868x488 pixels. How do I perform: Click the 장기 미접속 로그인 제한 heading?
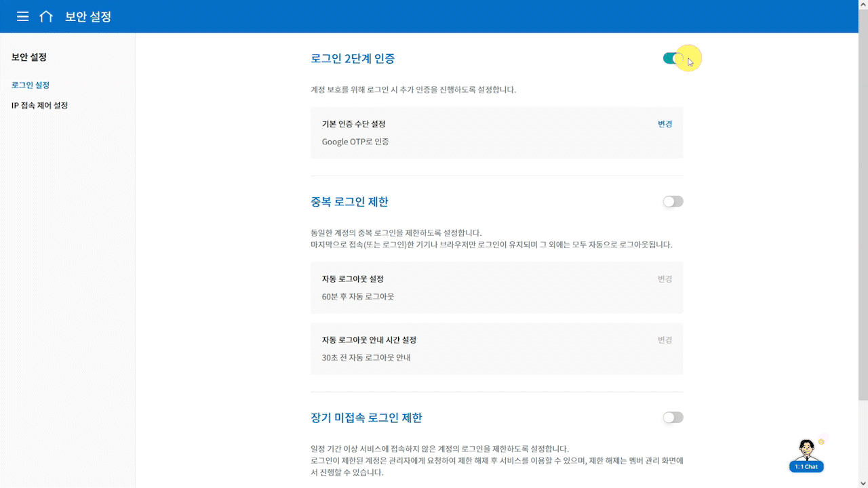pyautogui.click(x=366, y=418)
